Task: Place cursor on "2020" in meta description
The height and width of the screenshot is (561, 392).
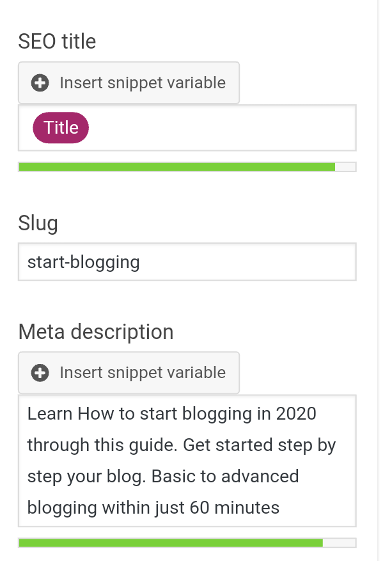Action: tap(296, 414)
